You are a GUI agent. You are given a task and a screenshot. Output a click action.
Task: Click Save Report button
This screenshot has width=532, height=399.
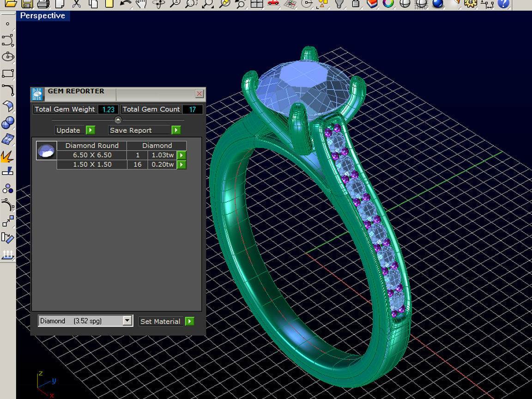click(x=139, y=130)
